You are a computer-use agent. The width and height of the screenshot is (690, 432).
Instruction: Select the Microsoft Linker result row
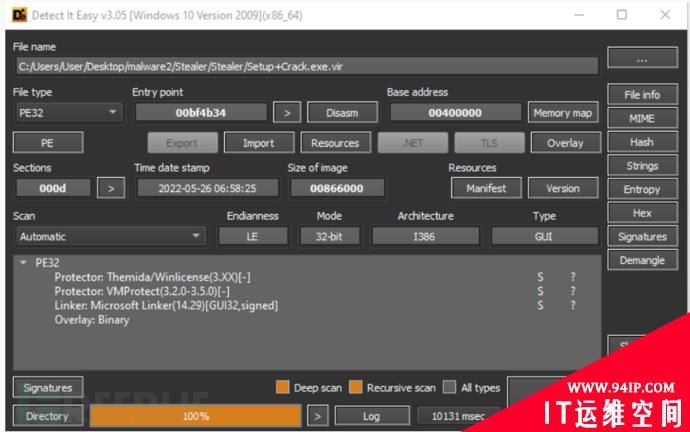(166, 305)
